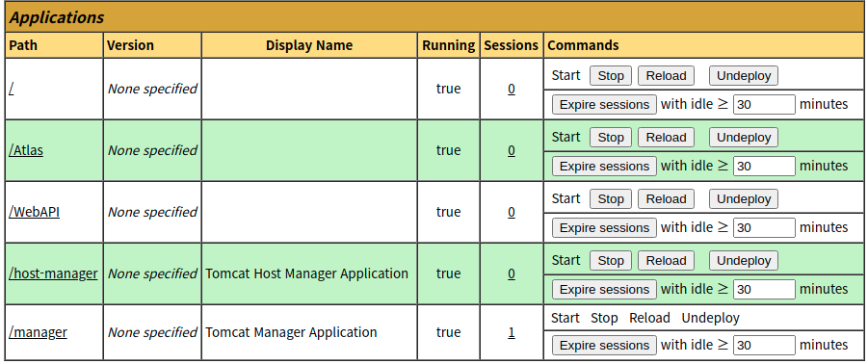Select "Tomcat Manager Application" display name text
Screen dimensions: 868x364
[x=291, y=332]
